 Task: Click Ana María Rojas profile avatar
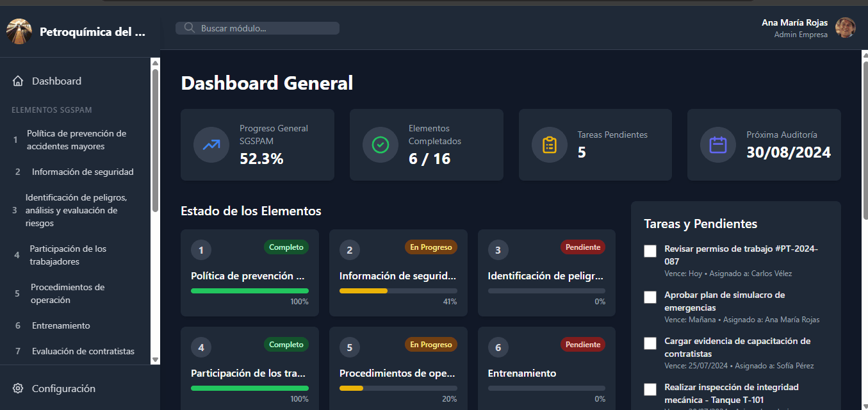tap(846, 28)
